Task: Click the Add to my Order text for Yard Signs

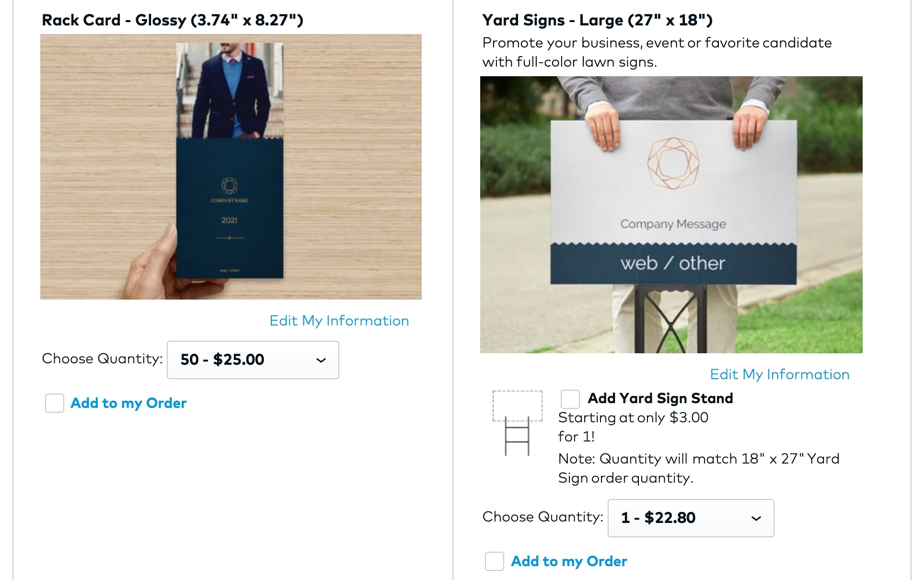Action: tap(569, 561)
